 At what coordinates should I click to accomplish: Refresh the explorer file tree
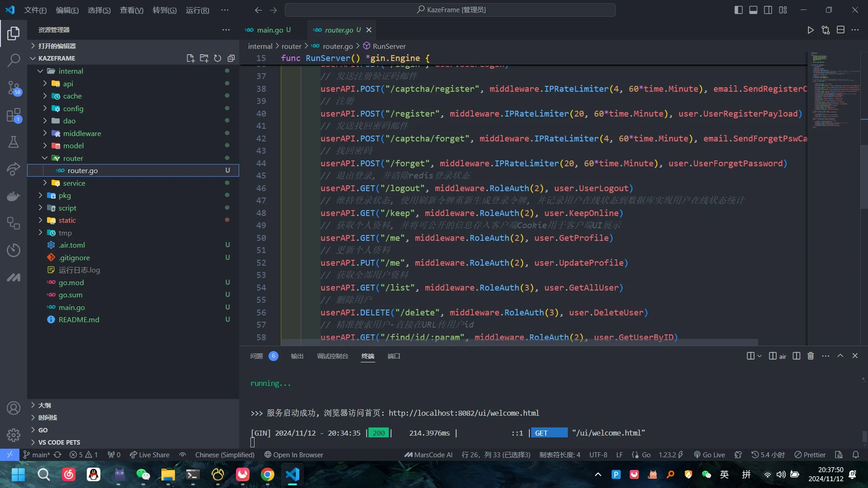click(x=217, y=58)
